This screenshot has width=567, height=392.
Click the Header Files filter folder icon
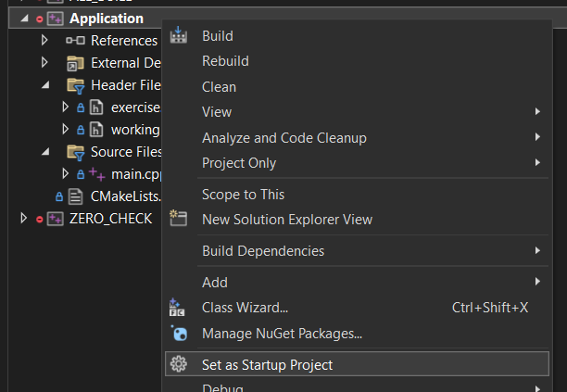tap(76, 86)
